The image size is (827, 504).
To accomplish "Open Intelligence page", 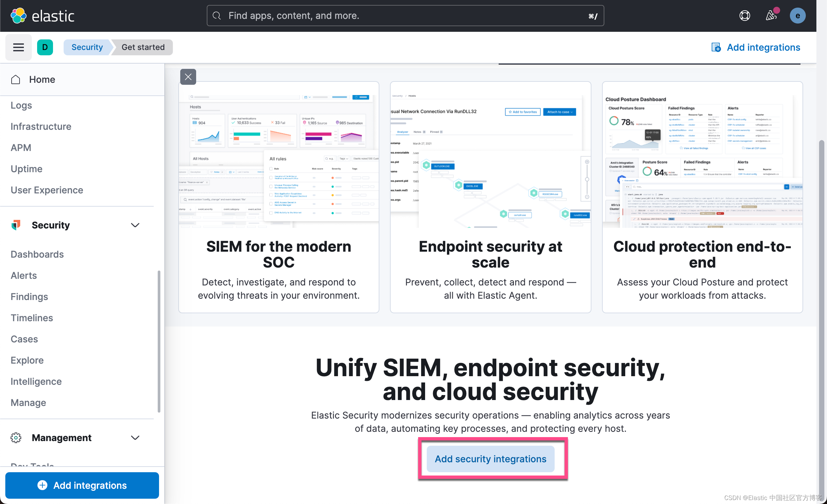I will (x=36, y=381).
